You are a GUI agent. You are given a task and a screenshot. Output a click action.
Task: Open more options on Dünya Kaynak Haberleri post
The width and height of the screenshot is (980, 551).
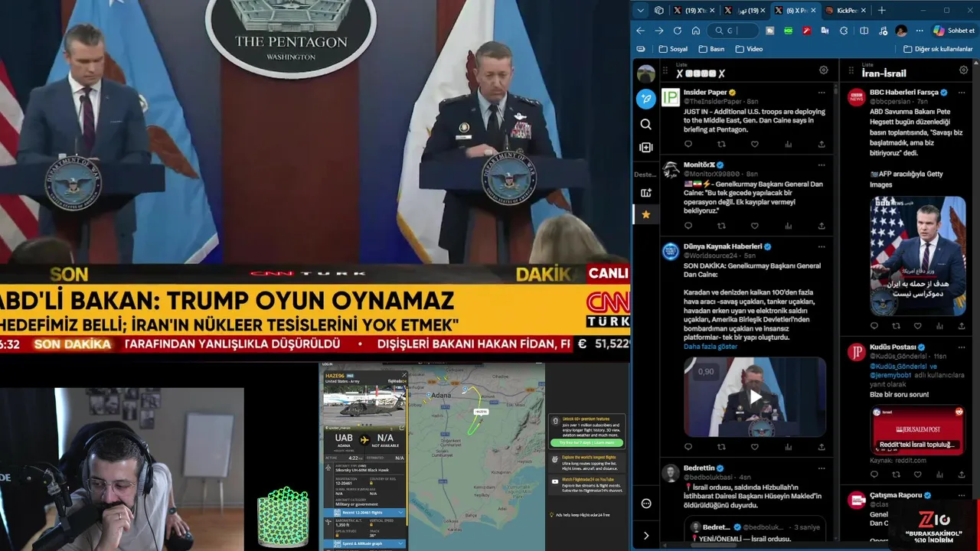pyautogui.click(x=822, y=246)
